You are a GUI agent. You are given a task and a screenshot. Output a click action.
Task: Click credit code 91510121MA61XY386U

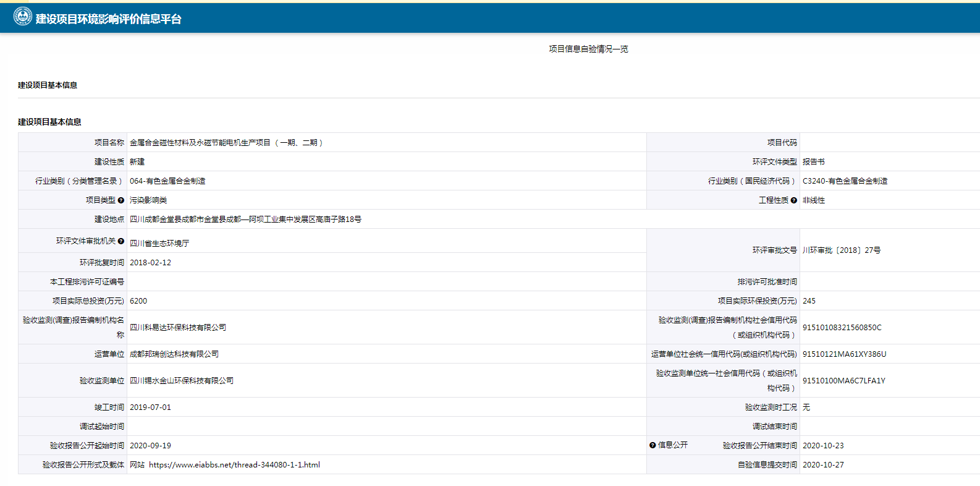pos(844,354)
